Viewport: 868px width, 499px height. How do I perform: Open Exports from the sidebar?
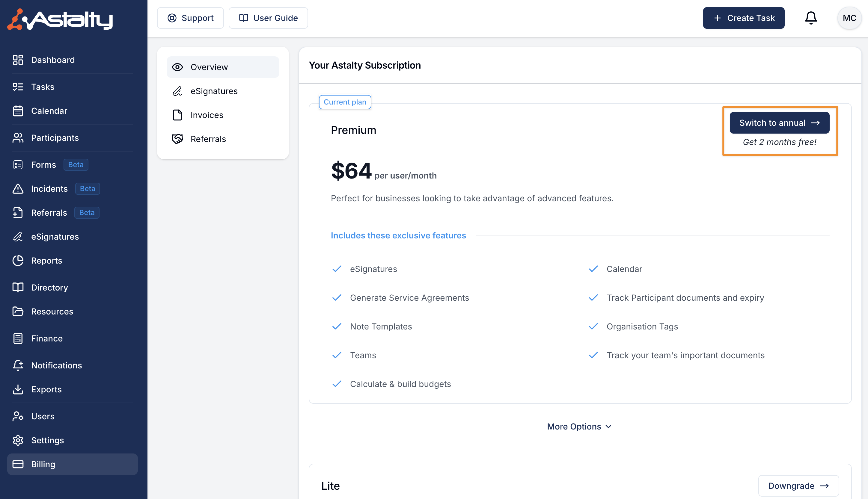(x=46, y=389)
